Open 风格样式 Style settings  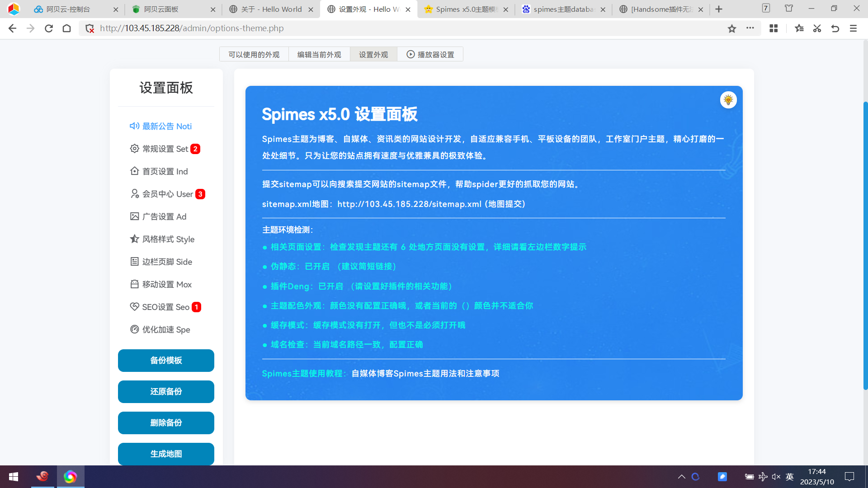[x=162, y=239]
